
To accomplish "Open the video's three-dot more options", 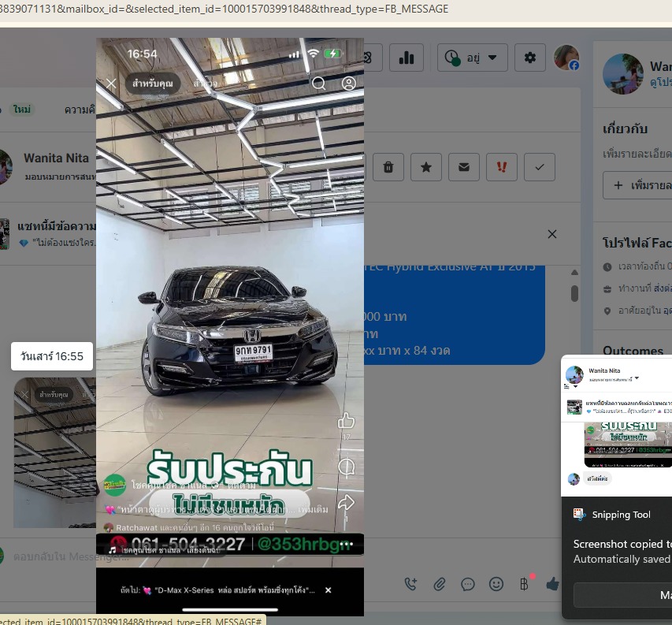I will click(x=347, y=544).
